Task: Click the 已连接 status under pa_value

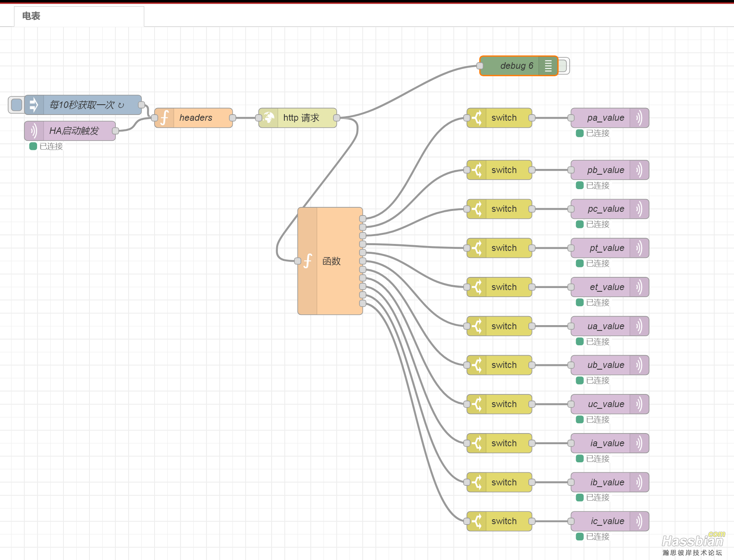Action: [x=593, y=133]
